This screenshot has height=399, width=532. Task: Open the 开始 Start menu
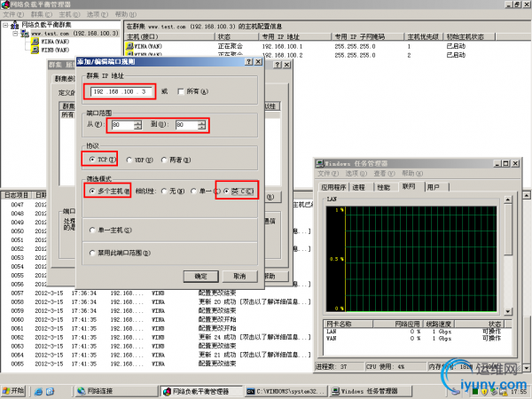coord(13,391)
